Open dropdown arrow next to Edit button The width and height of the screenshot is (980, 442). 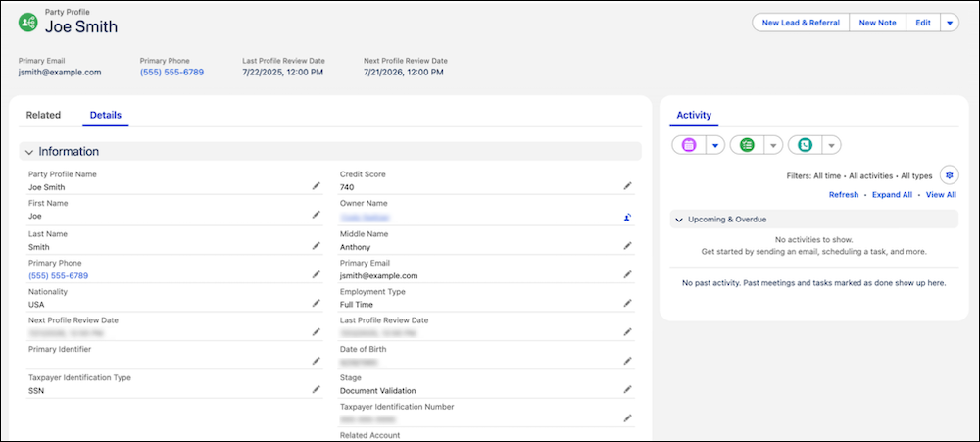tap(950, 23)
